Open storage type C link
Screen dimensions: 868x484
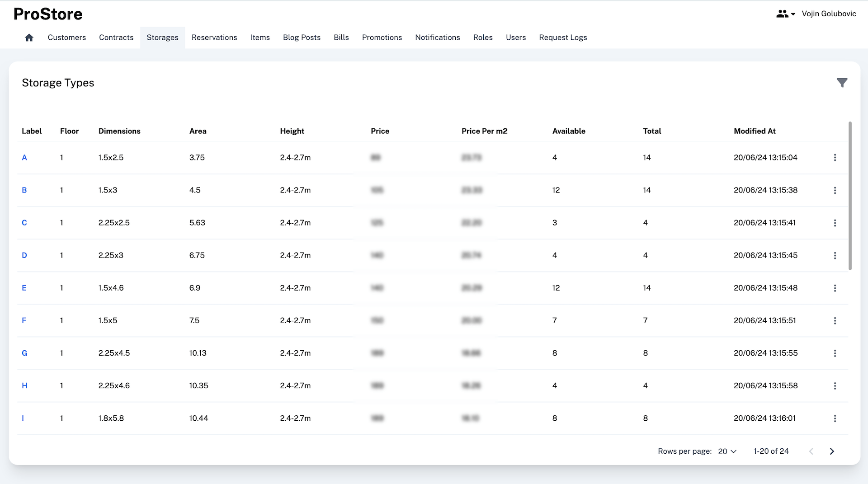[24, 223]
